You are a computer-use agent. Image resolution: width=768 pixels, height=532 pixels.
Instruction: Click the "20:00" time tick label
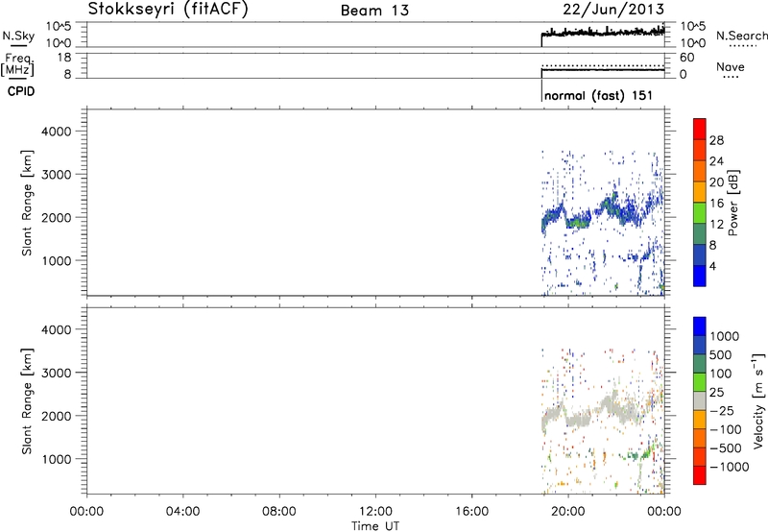click(568, 512)
